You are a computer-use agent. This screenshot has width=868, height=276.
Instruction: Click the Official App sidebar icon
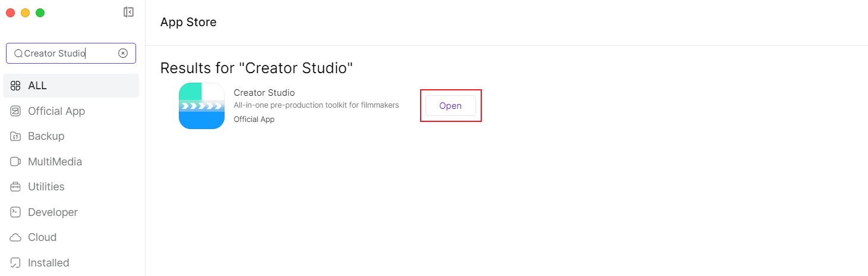pyautogui.click(x=16, y=111)
